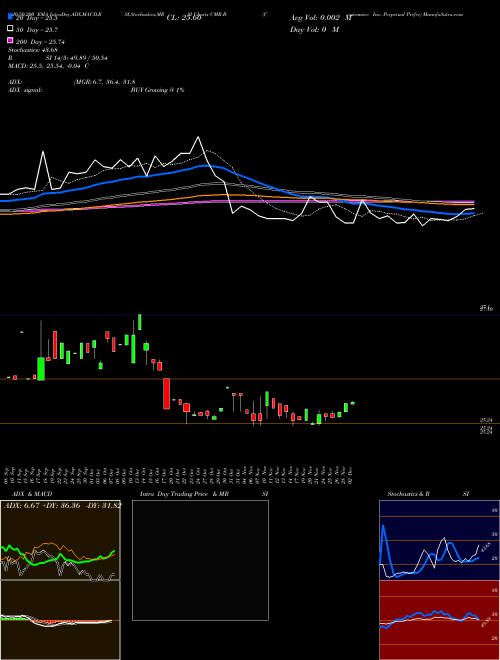Click the 25.24 price label beside the candlestick chart
This screenshot has width=500, height=660.
click(x=486, y=420)
